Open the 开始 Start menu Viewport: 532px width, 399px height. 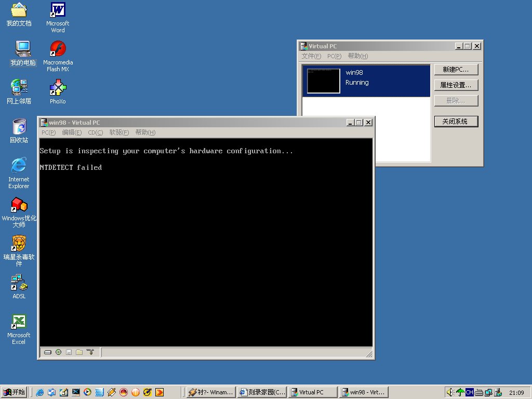[x=14, y=392]
